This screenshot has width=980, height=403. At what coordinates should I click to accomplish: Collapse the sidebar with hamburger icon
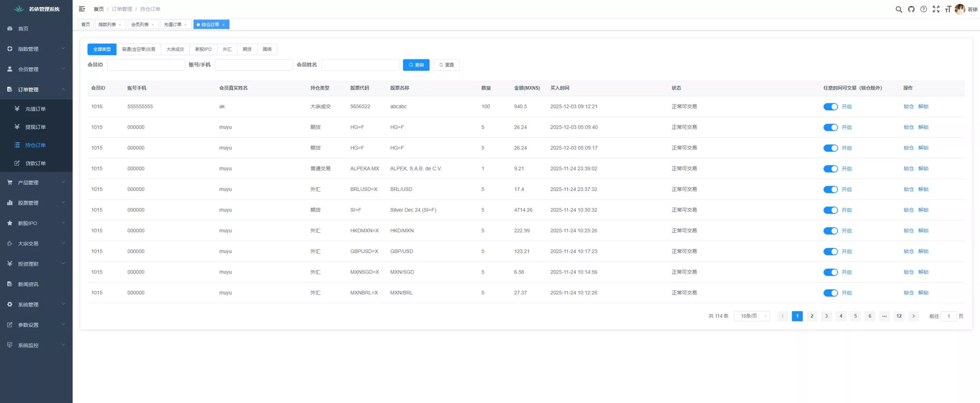tap(82, 9)
